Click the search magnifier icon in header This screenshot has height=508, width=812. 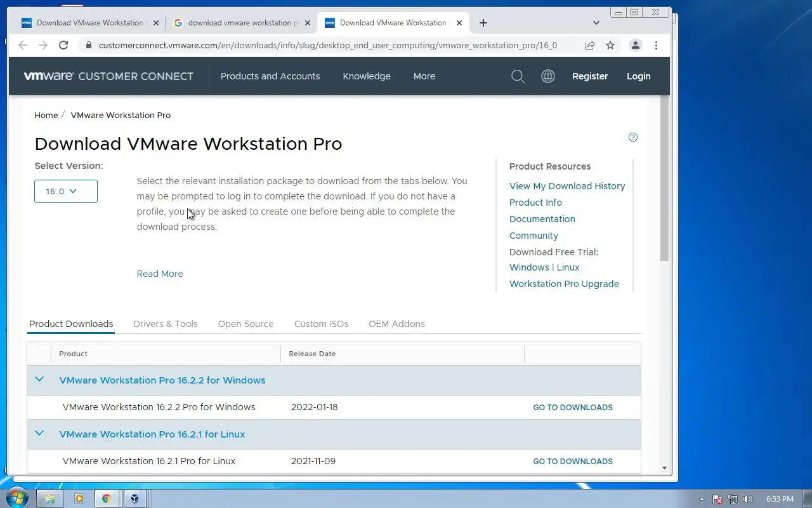pos(518,76)
